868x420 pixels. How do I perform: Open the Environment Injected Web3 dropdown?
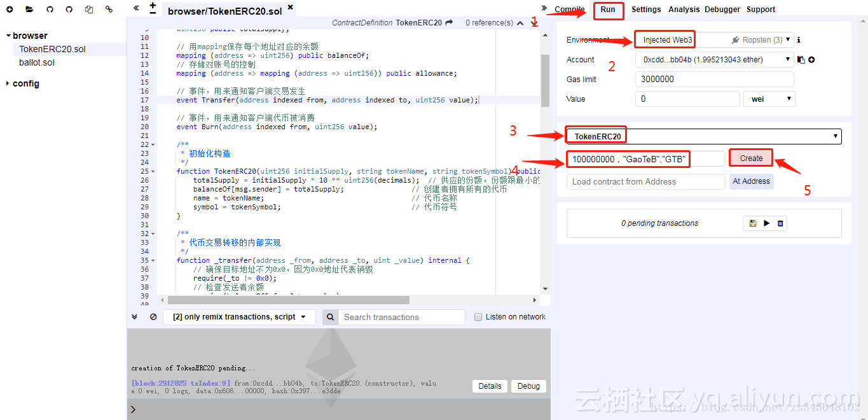pos(714,39)
